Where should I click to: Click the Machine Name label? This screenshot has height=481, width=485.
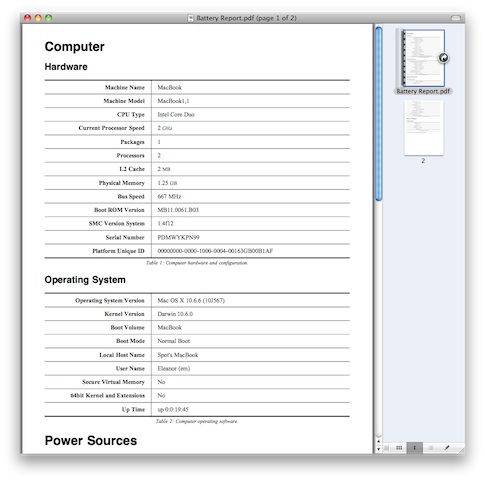click(125, 87)
